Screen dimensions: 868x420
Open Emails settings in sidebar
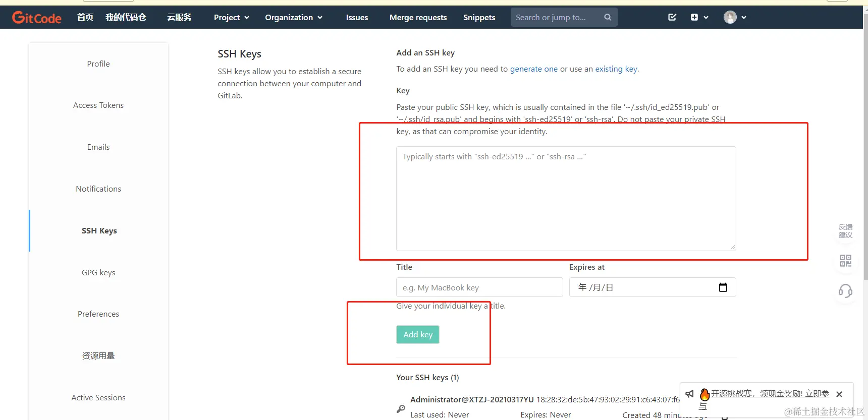click(98, 147)
